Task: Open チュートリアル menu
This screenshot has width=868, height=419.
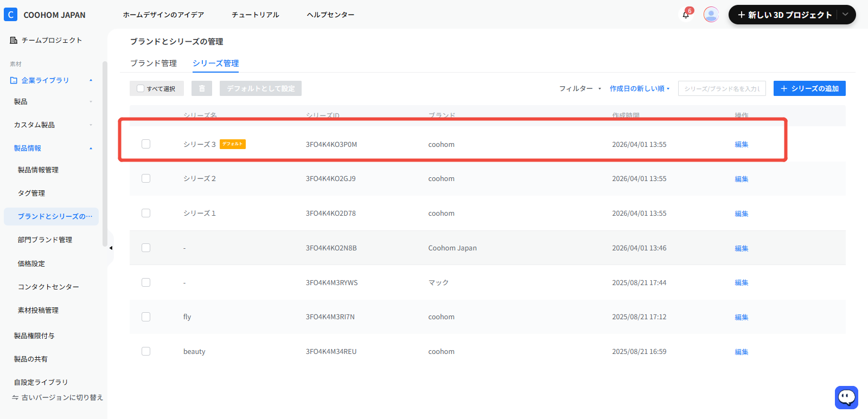Action: click(x=255, y=15)
